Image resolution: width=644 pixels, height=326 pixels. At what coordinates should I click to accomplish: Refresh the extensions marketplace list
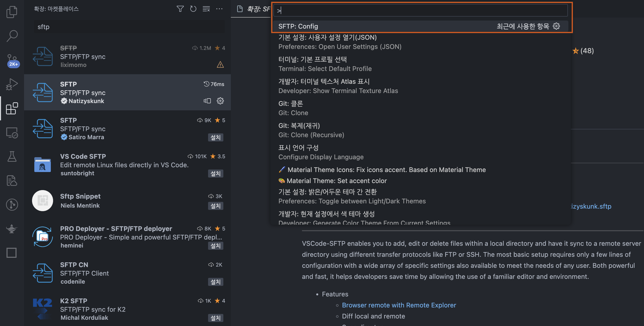click(x=193, y=9)
